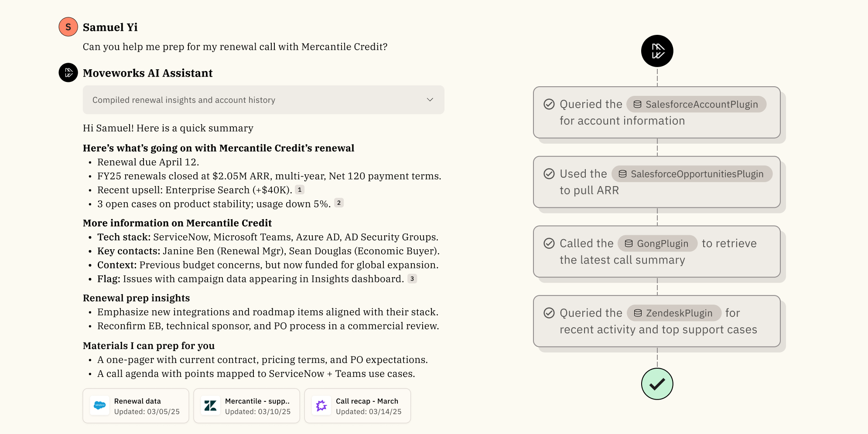868x434 pixels.
Task: Click check circle beside SalesforceAccountPlugin step
Action: pos(549,104)
